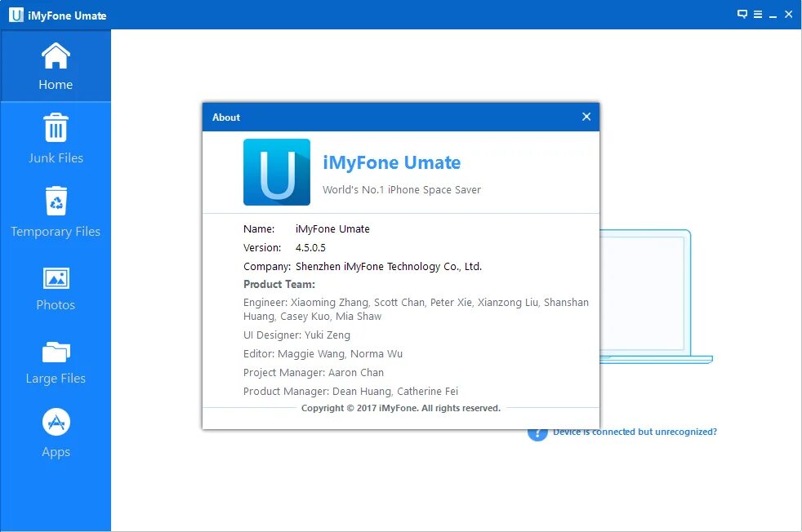Click company name Shenzhen iMyFone Technology Co., Ltd.
This screenshot has height=532, width=802.
click(389, 267)
